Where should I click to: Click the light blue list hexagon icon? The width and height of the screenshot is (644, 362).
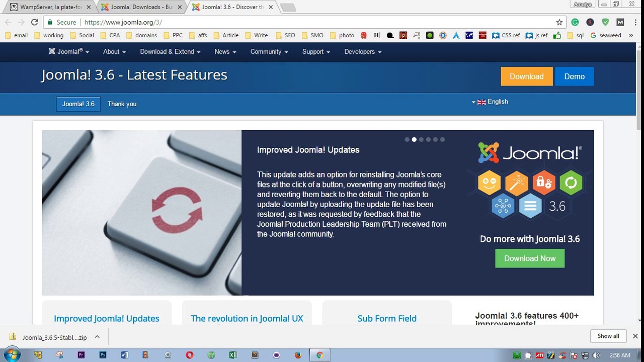coord(530,206)
